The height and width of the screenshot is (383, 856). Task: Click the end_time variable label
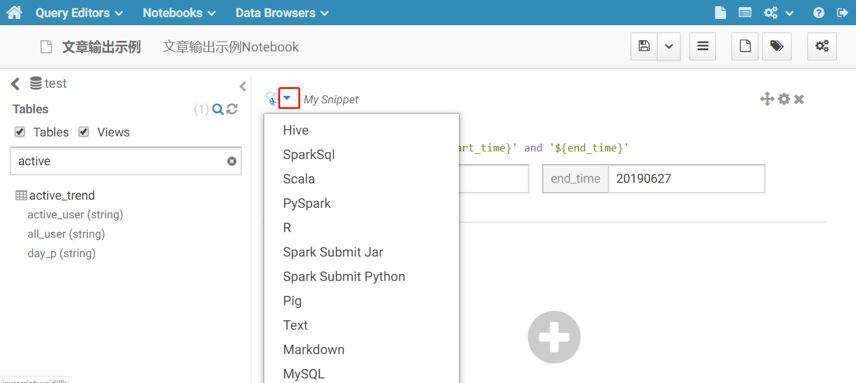point(575,178)
